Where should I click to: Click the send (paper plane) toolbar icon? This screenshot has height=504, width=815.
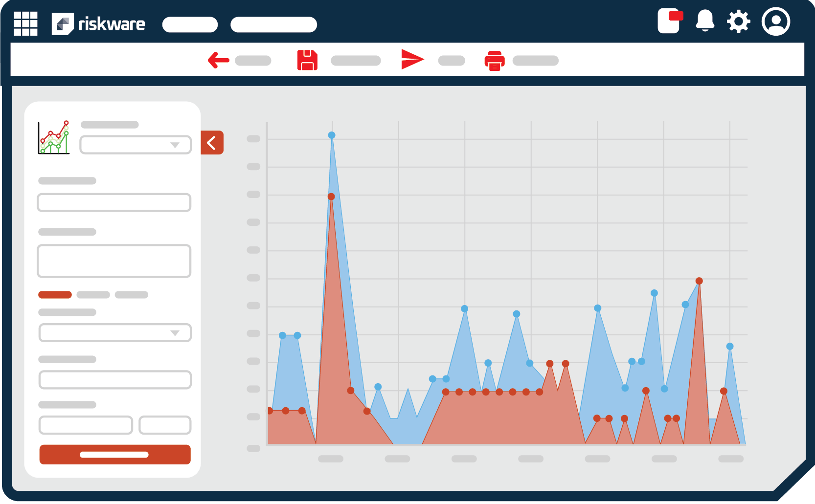(x=412, y=59)
